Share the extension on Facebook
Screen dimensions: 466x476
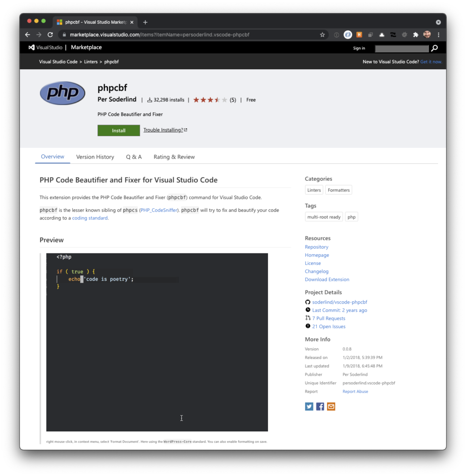[320, 406]
